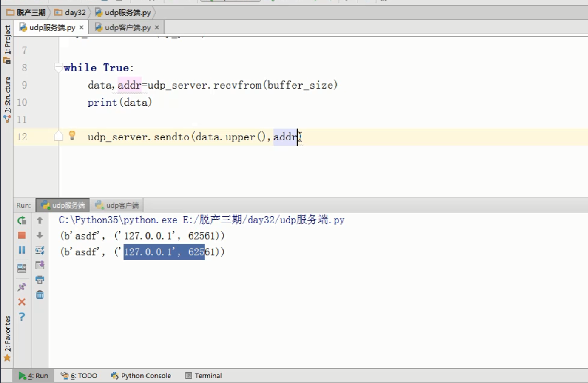Select the udp服务端 Run tab
Screen dimensions: 588x383
point(63,205)
